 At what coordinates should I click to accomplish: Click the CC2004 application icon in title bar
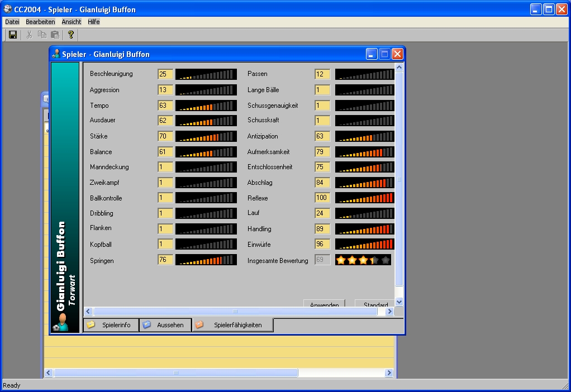point(7,9)
